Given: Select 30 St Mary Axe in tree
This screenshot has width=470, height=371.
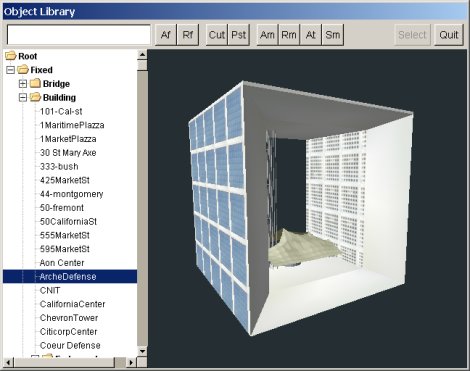Looking at the screenshot, I should point(68,153).
